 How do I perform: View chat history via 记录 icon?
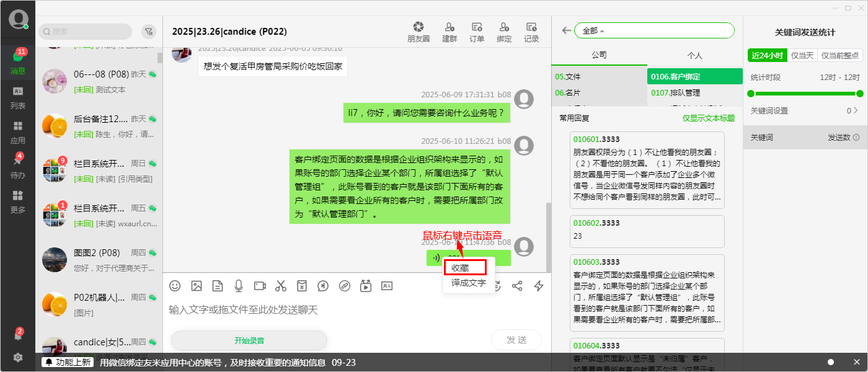pyautogui.click(x=531, y=31)
